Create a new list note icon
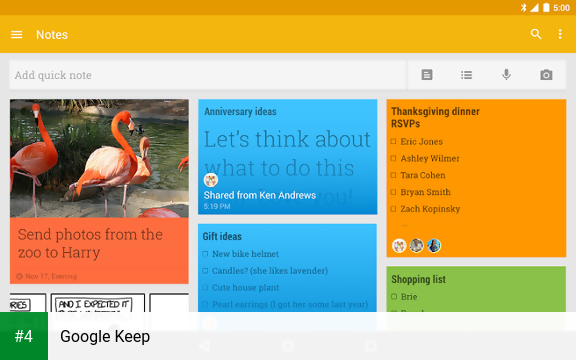 (467, 75)
